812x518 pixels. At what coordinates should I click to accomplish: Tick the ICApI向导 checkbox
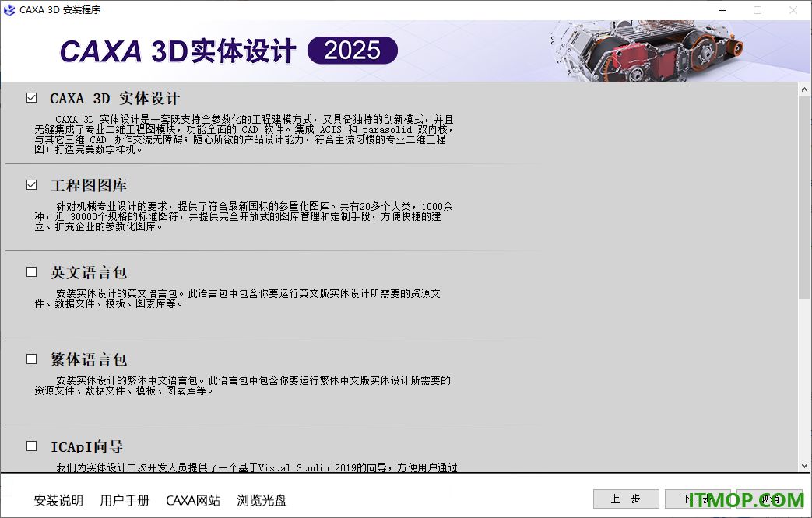[32, 446]
